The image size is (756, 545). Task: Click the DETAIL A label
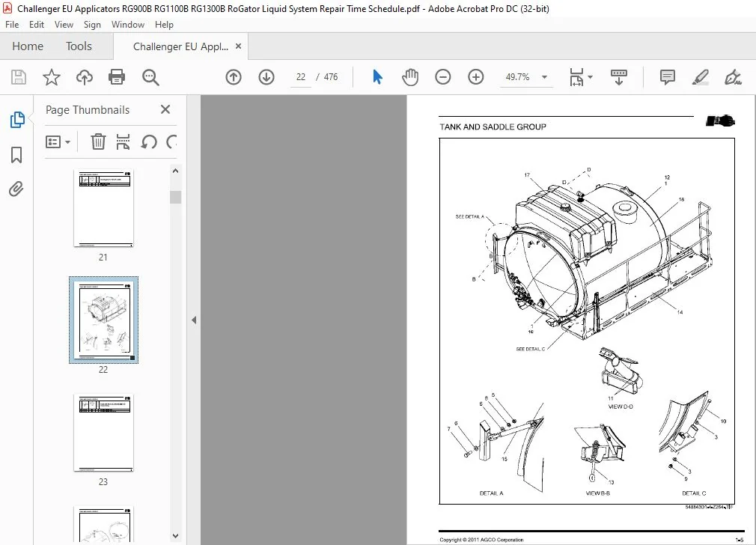point(491,493)
